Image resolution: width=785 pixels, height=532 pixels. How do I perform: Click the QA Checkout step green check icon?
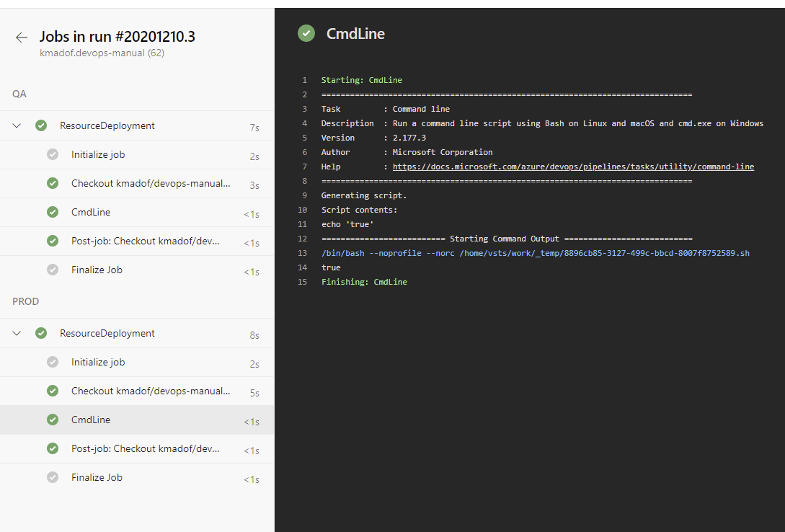point(53,183)
